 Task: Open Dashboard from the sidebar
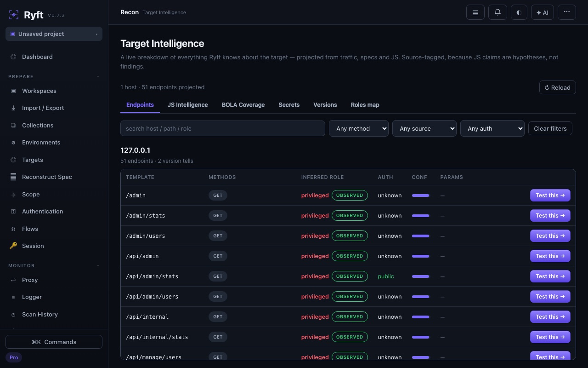tap(54, 57)
